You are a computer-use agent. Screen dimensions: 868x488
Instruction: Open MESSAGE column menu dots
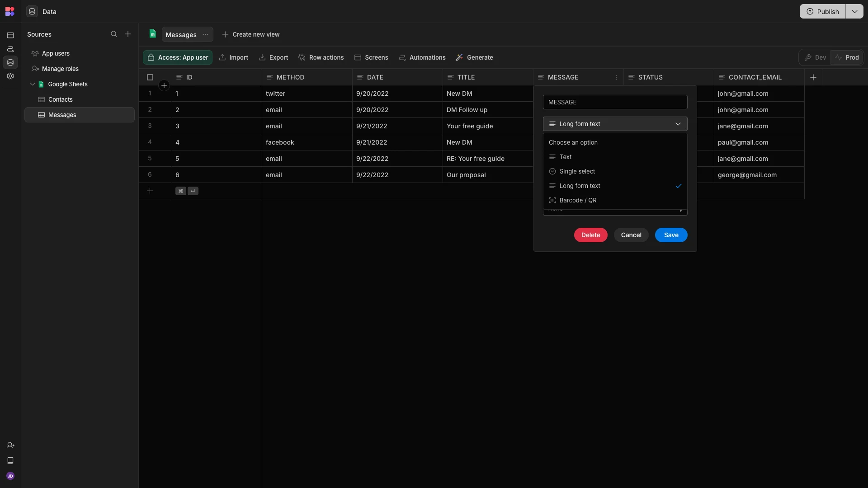coord(616,77)
